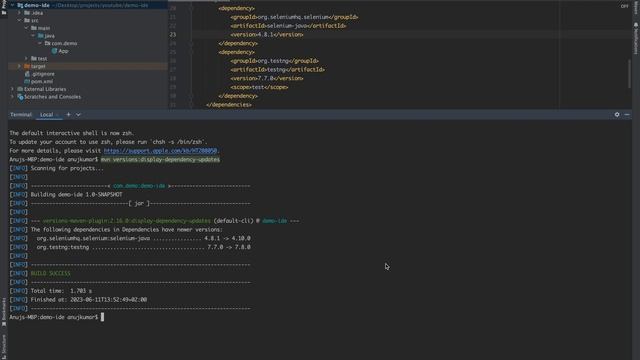Open terminal session options dropdown arrow

click(78, 115)
